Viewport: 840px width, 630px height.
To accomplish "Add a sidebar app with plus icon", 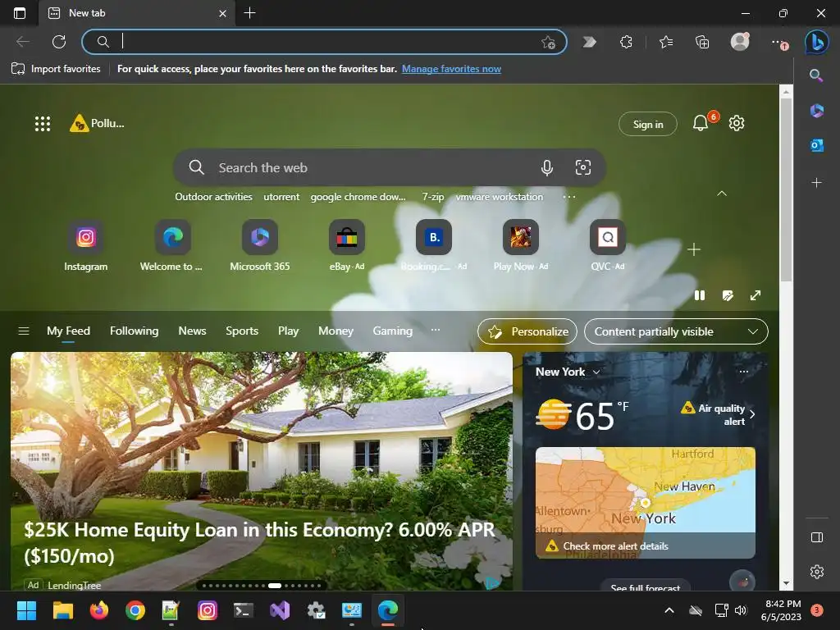I will tap(816, 183).
